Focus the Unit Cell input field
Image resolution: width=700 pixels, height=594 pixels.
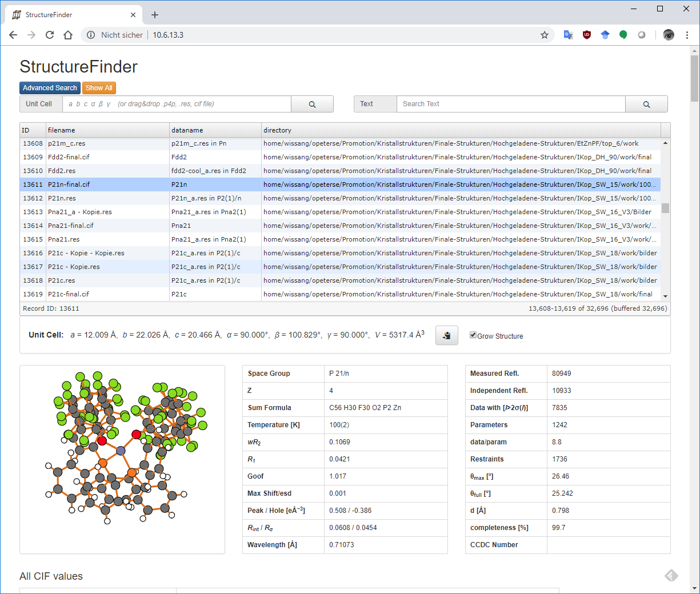(177, 104)
